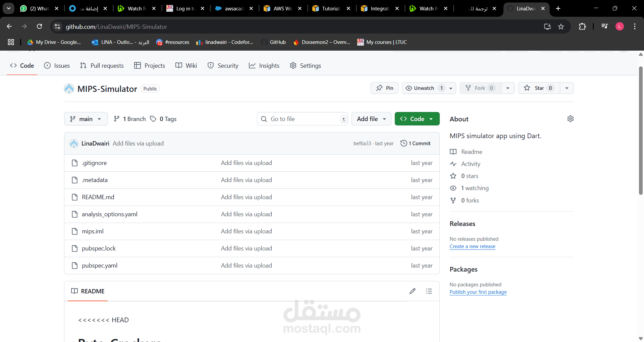Open the Issues tab
Image resolution: width=644 pixels, height=342 pixels.
(x=57, y=66)
